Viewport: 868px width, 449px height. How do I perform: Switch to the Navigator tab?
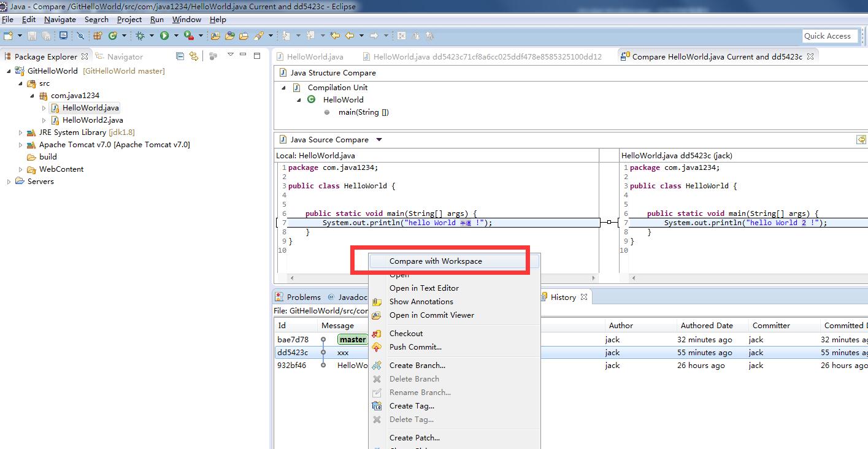[x=119, y=56]
